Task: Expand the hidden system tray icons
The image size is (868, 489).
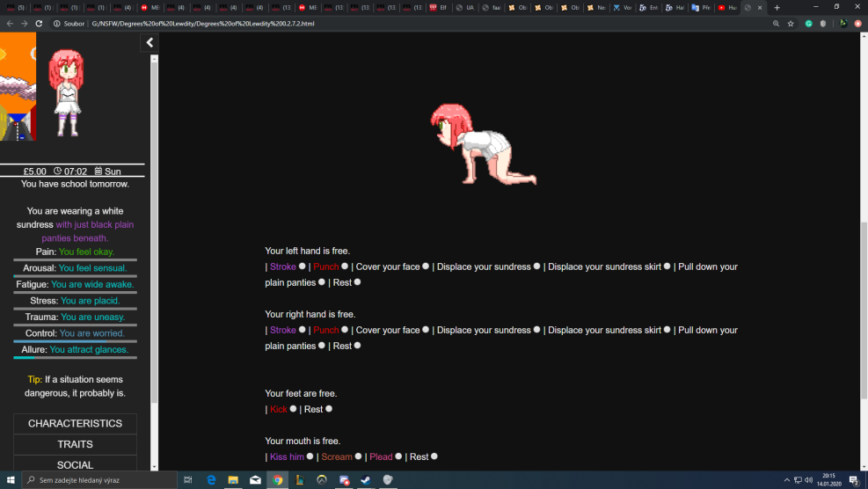Action: click(786, 480)
